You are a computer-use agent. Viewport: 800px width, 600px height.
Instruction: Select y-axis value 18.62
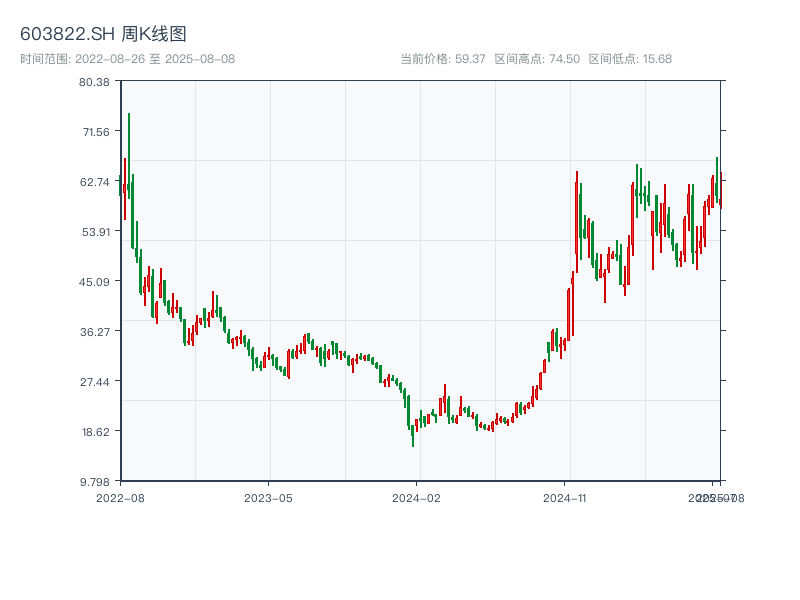coord(96,432)
